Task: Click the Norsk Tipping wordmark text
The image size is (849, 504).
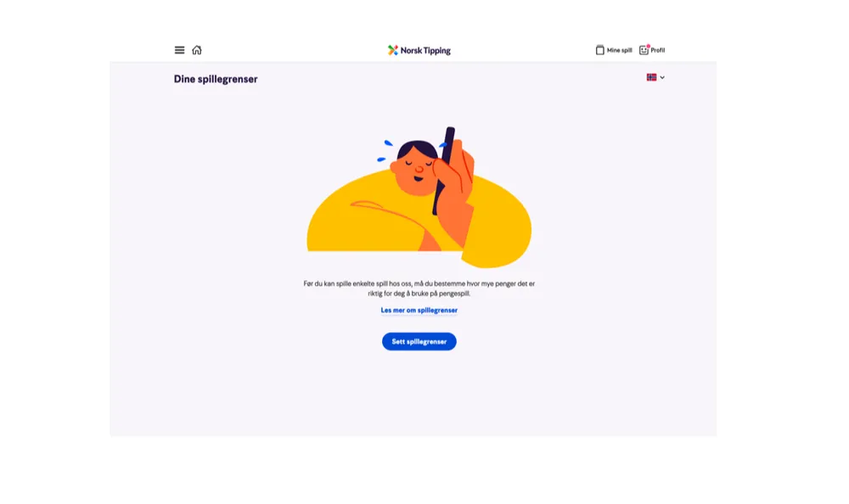Action: pyautogui.click(x=425, y=50)
